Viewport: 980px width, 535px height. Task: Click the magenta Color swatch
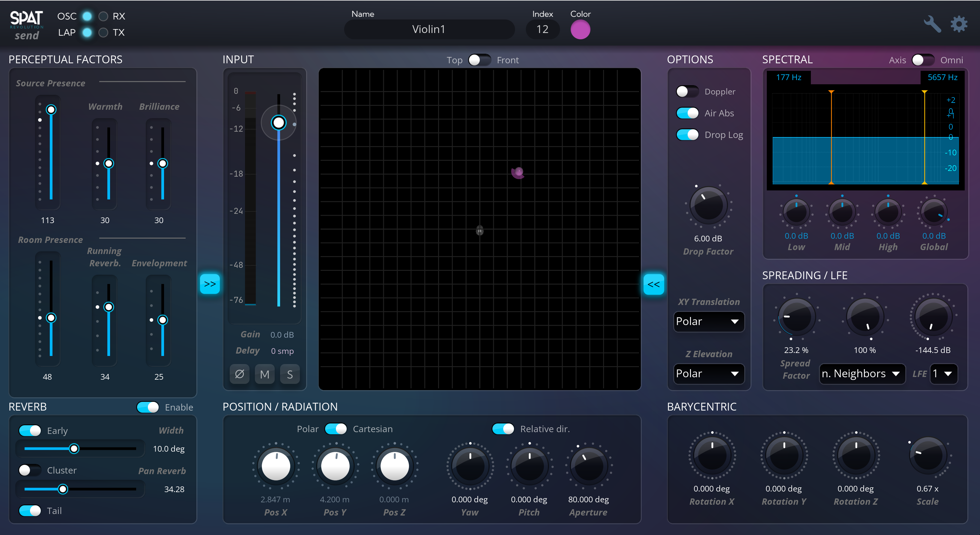580,29
